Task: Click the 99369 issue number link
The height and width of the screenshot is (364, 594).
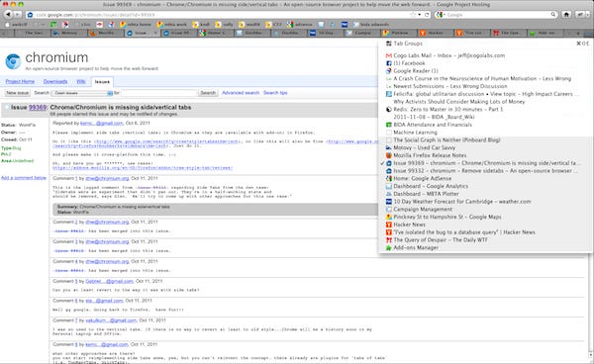Action: pyautogui.click(x=38, y=108)
